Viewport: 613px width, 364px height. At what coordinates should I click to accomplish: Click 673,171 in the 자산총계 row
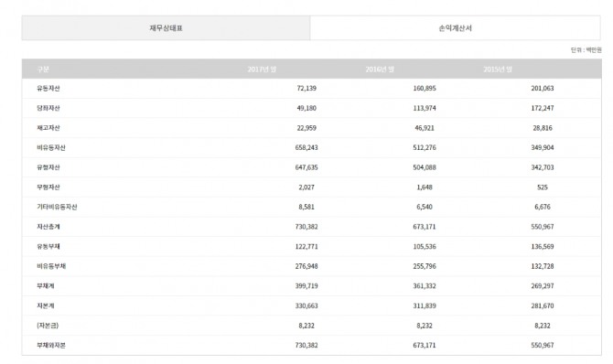tap(425, 227)
